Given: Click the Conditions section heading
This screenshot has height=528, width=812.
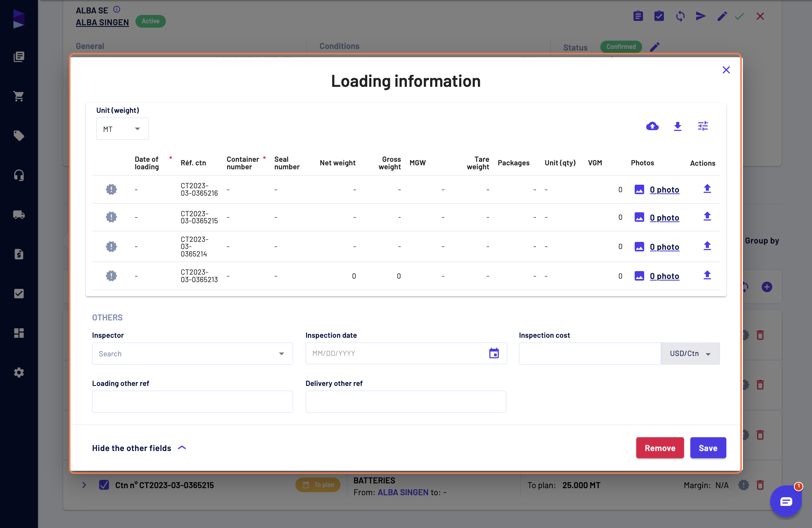Looking at the screenshot, I should click(x=339, y=46).
